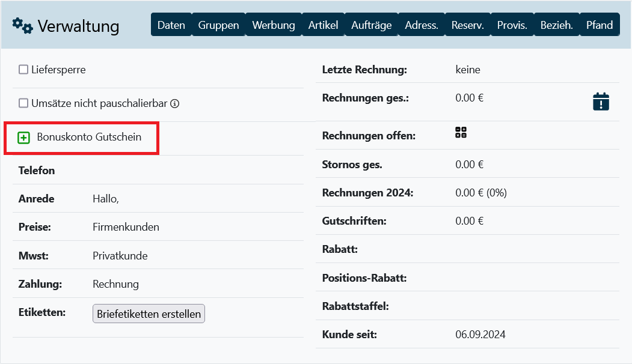Click info icon beside Umsätze nicht pauschalierbar

pyautogui.click(x=175, y=103)
